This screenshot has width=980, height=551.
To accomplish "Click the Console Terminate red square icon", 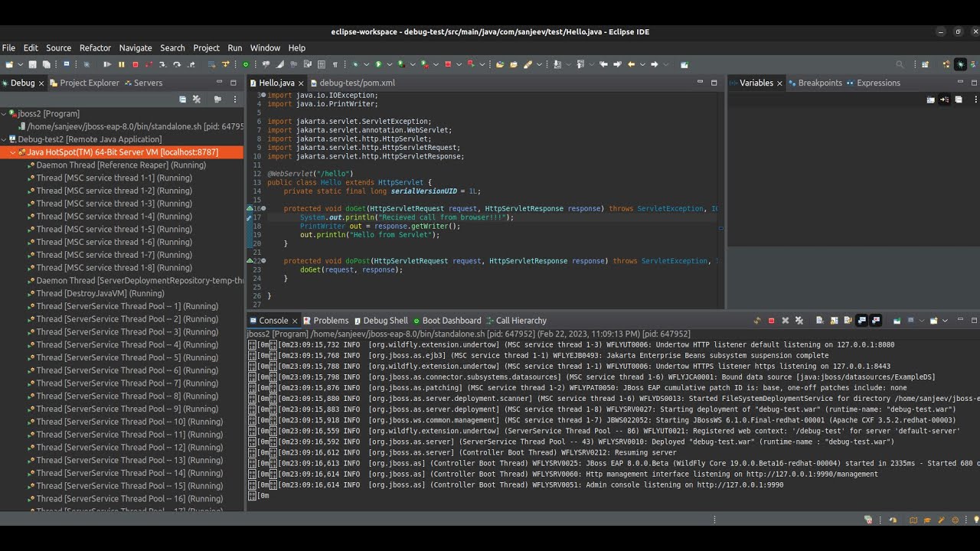I will coord(771,321).
